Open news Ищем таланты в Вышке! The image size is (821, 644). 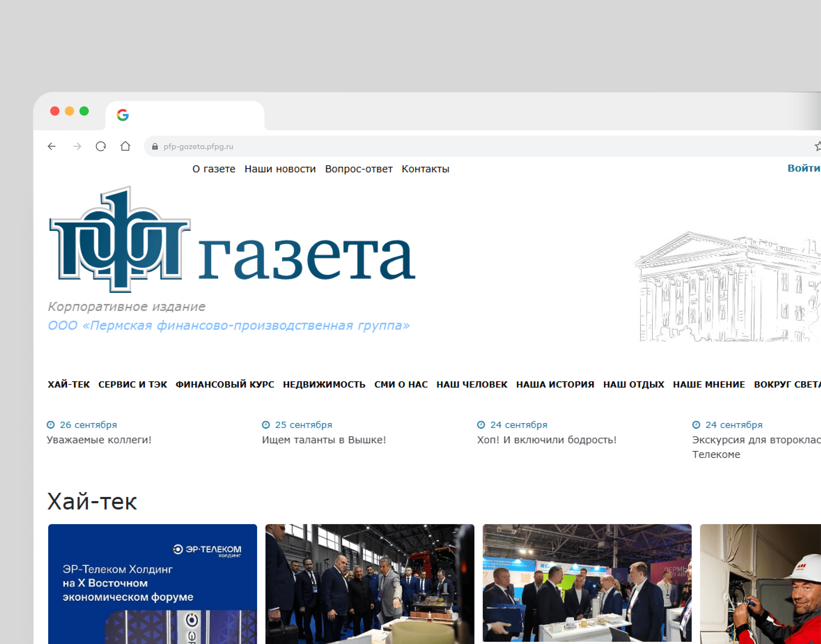click(x=324, y=440)
